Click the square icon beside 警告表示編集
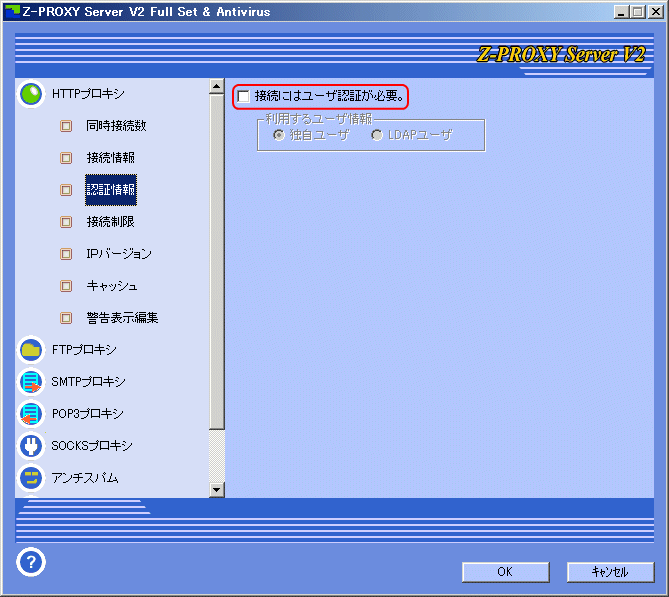 66,318
